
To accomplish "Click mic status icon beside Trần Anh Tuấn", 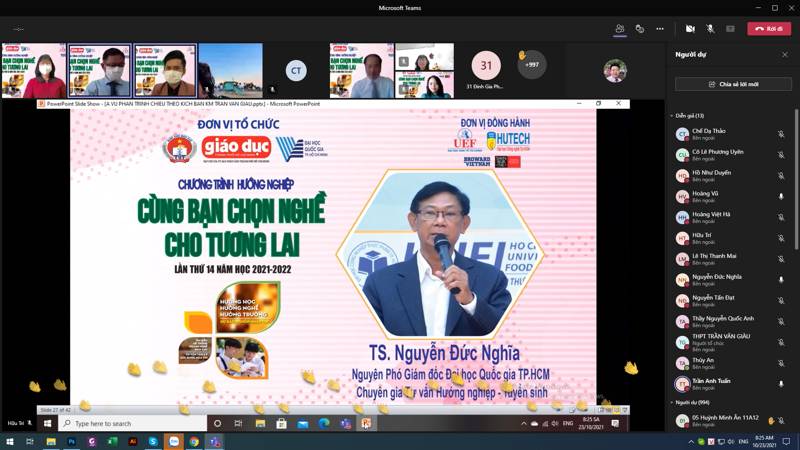I will (781, 383).
